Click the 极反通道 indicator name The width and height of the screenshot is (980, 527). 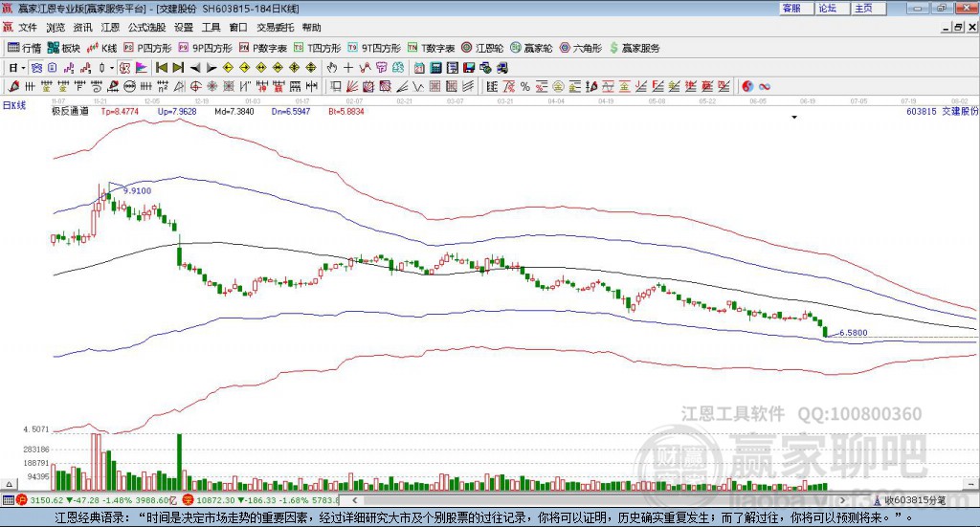[x=70, y=111]
